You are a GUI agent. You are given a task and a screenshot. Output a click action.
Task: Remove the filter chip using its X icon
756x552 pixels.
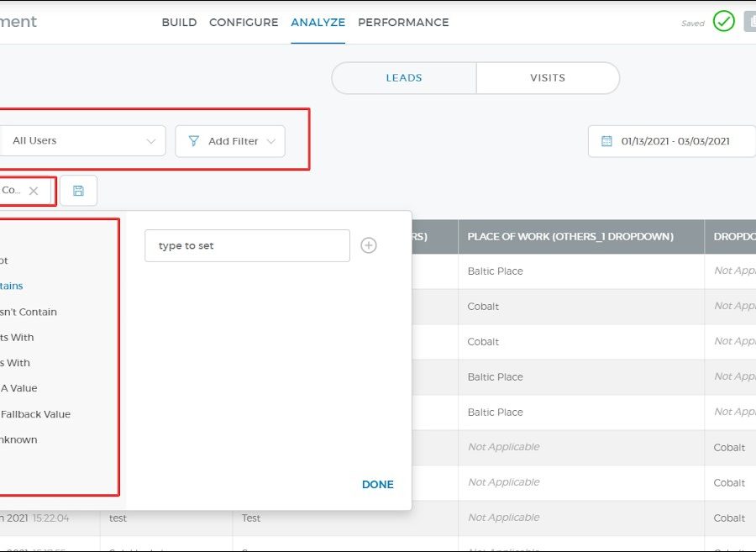pos(34,191)
